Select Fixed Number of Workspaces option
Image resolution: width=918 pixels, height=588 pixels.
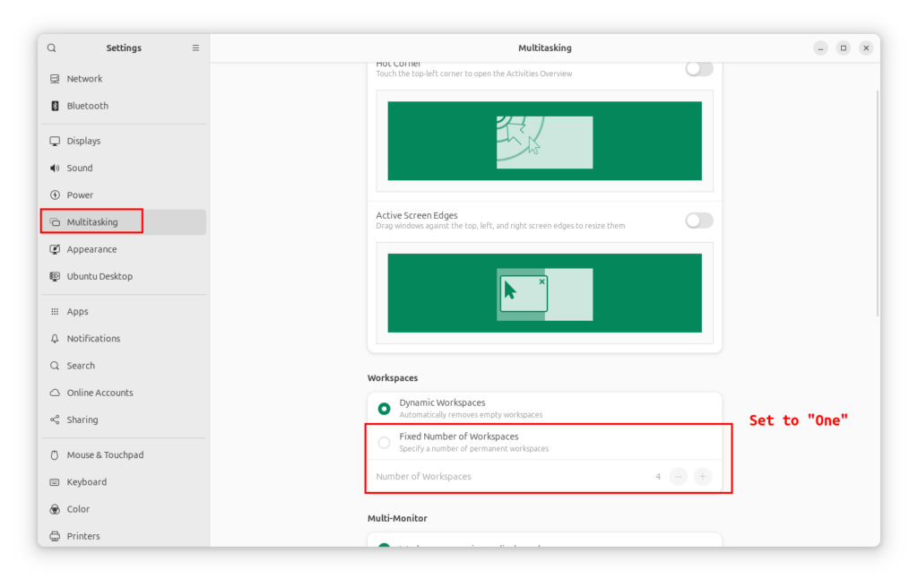385,442
